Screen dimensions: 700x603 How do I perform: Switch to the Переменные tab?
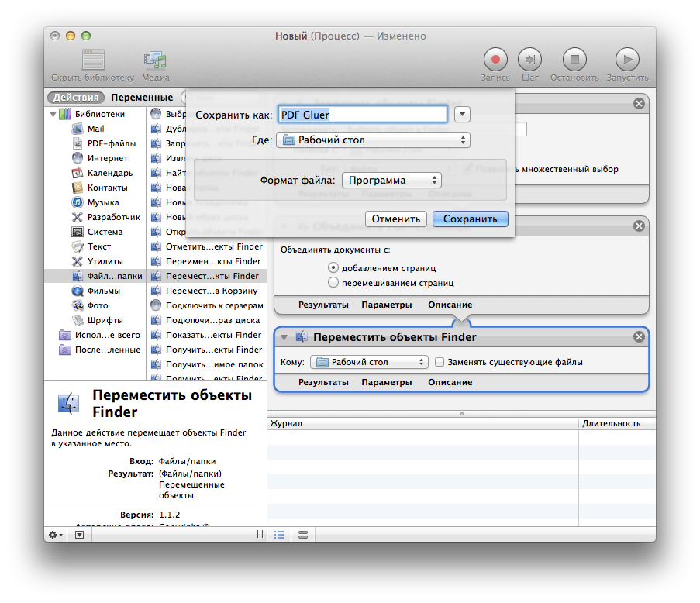coord(141,98)
